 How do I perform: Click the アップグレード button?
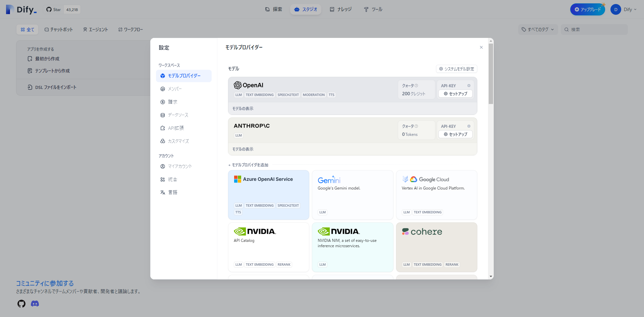click(587, 9)
